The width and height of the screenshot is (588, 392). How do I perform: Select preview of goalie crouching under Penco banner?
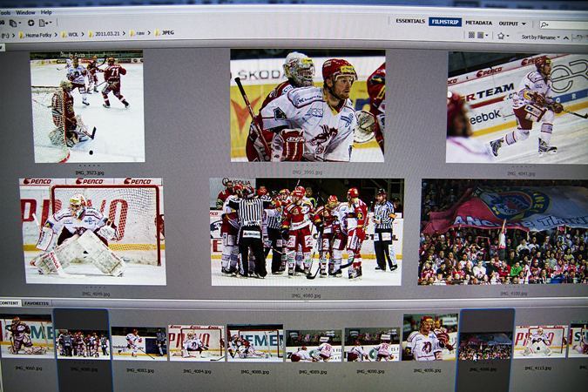[x=92, y=231]
